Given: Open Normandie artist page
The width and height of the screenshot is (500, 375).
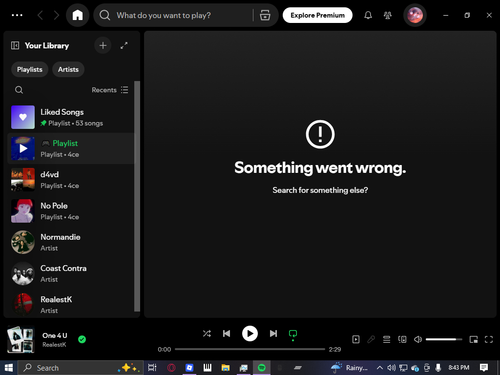Looking at the screenshot, I should 70,242.
